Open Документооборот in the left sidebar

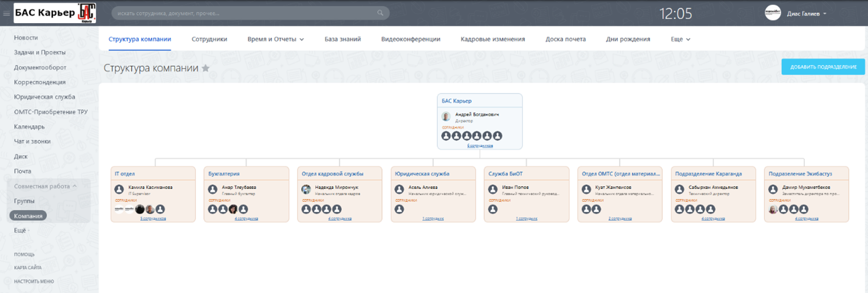click(x=40, y=67)
